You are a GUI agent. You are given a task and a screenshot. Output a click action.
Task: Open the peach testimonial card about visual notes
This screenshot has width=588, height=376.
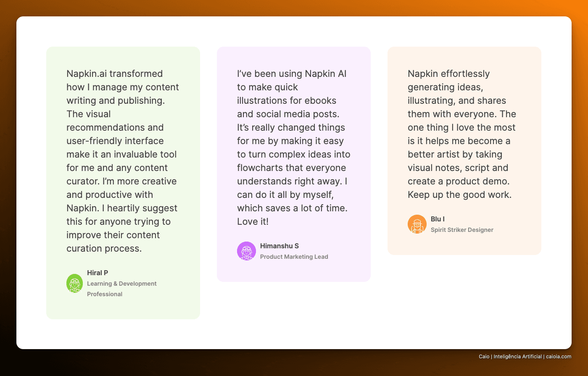point(464,151)
